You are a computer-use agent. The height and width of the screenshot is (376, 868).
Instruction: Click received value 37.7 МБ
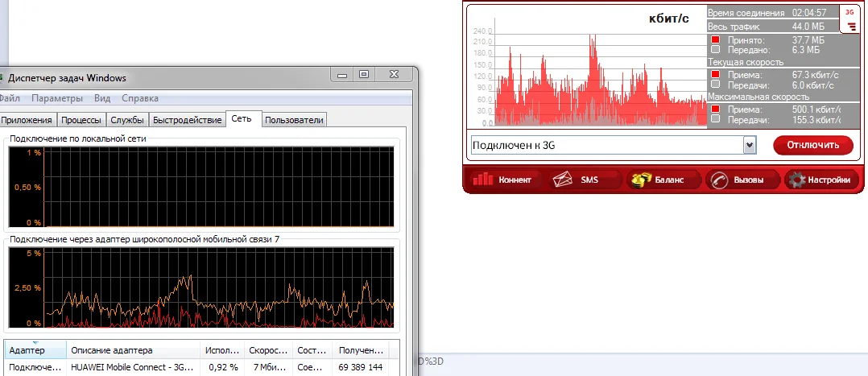pyautogui.click(x=808, y=40)
